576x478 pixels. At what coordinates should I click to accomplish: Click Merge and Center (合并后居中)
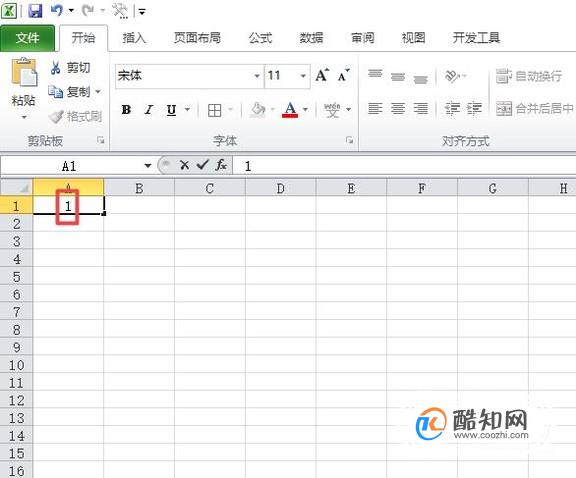(x=534, y=108)
